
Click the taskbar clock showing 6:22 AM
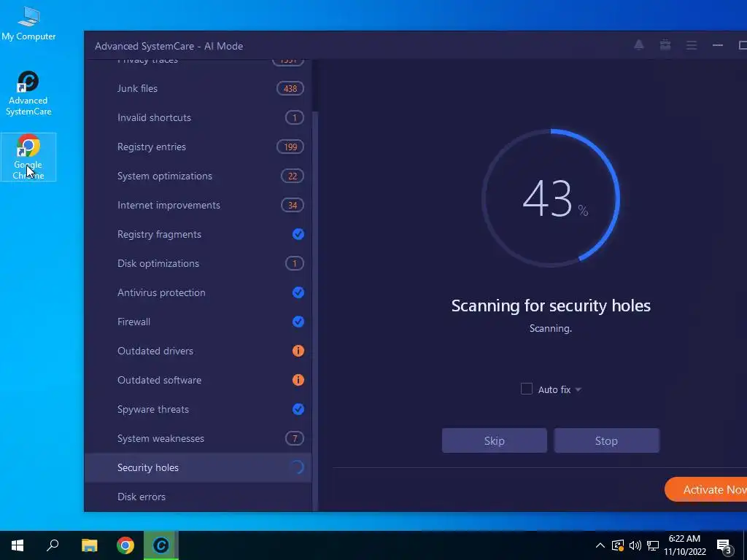click(684, 545)
